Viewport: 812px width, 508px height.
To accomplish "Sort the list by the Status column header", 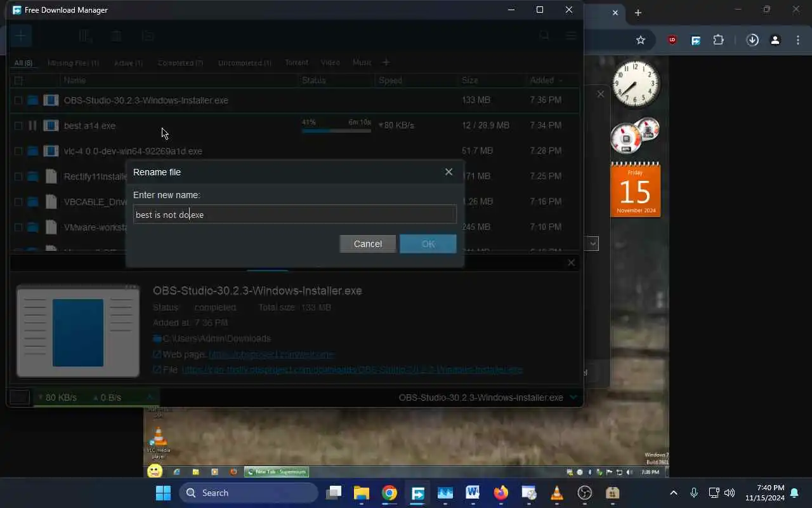I will click(x=314, y=81).
